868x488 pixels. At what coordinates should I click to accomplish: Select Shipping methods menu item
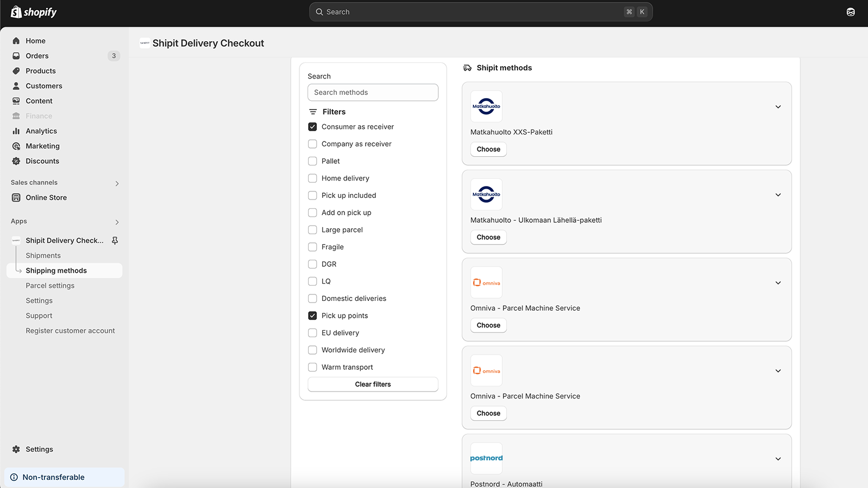click(x=65, y=271)
